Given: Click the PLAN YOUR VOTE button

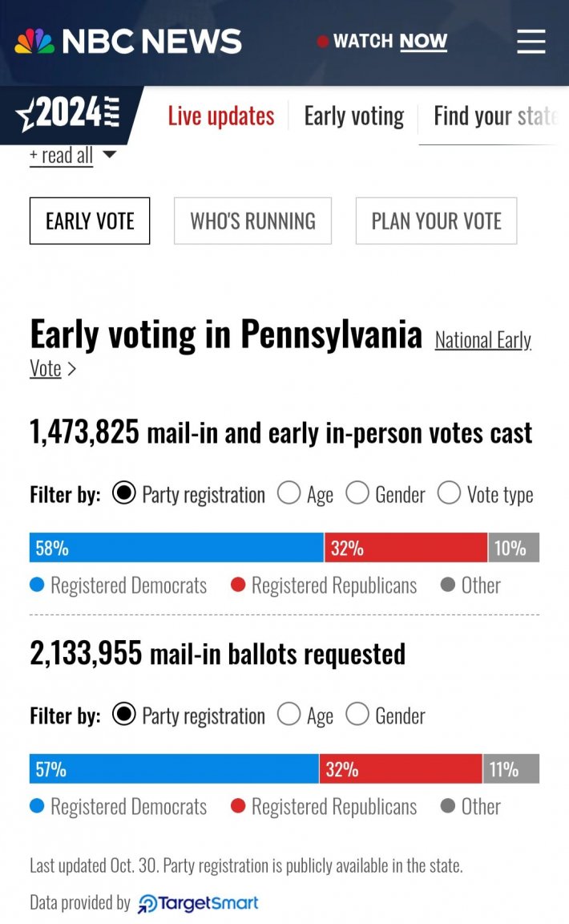Looking at the screenshot, I should tap(437, 221).
